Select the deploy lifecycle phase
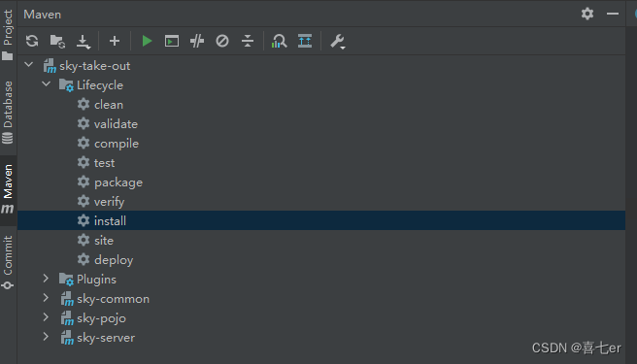Screen dimensions: 637x364 114,260
